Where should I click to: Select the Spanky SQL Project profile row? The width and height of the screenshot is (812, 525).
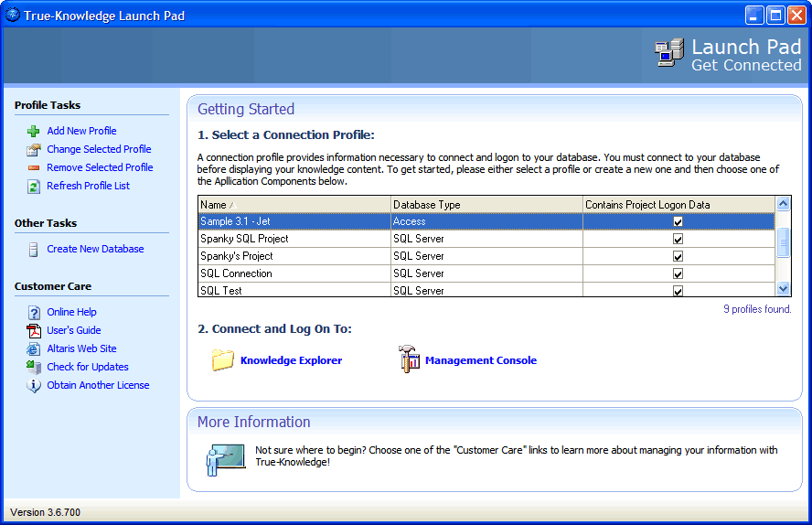pos(486,239)
